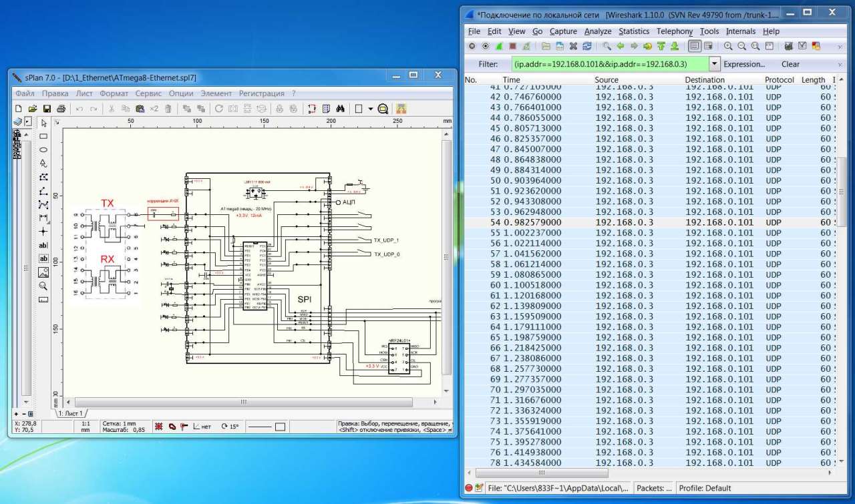This screenshot has width=855, height=504.
Task: Select the junction cross tool
Action: (x=43, y=231)
